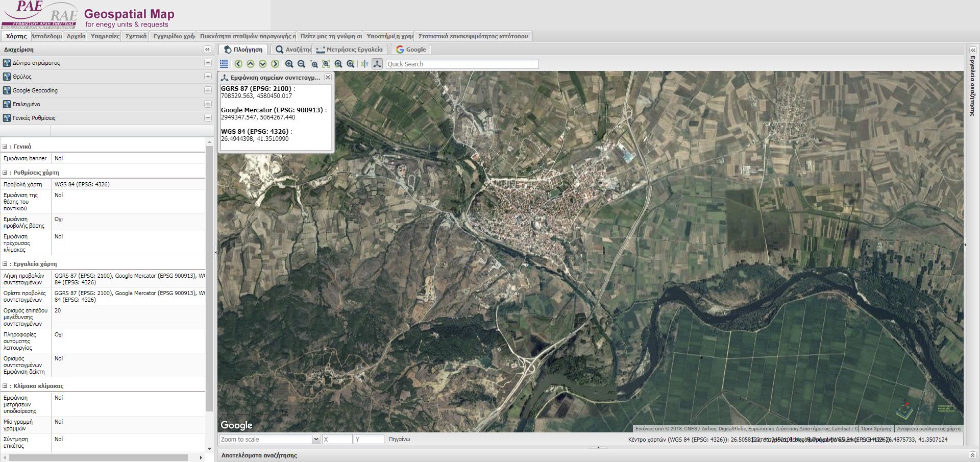Click into the Quick Search field
This screenshot has height=462, width=980.
coord(462,64)
